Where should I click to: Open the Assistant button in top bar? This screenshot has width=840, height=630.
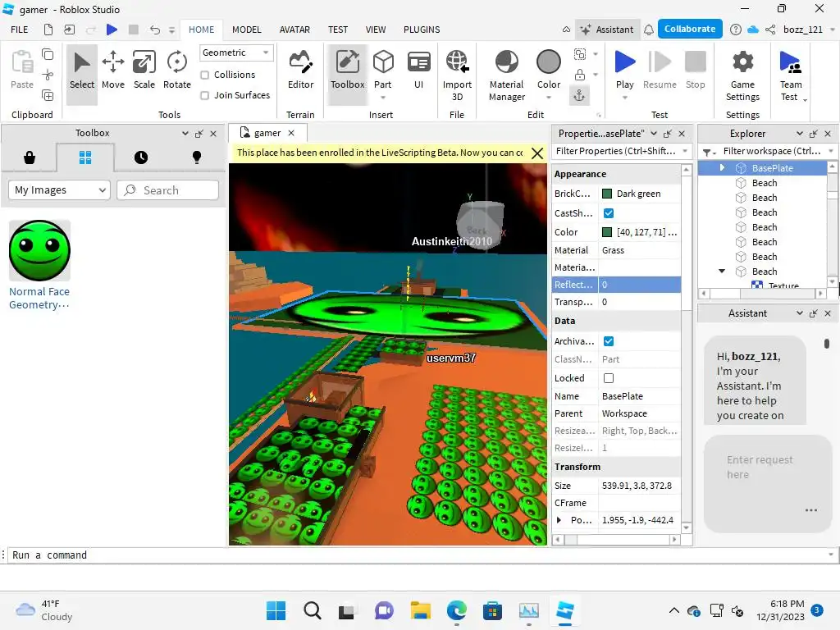coord(607,30)
